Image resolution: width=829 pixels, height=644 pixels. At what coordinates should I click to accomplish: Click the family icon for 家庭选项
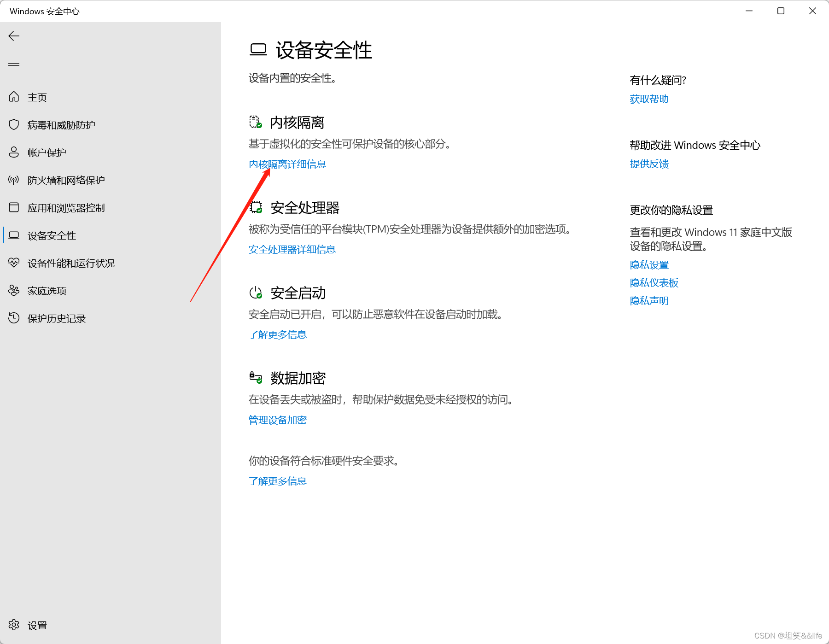[x=14, y=290]
